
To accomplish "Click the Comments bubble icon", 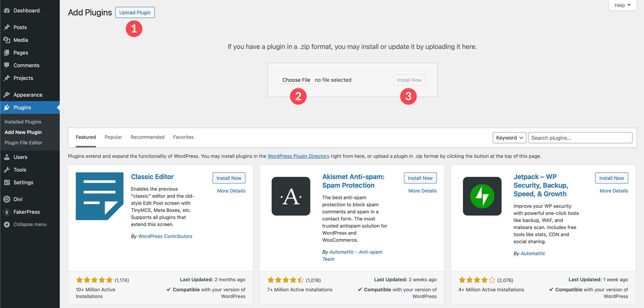I will [6, 65].
